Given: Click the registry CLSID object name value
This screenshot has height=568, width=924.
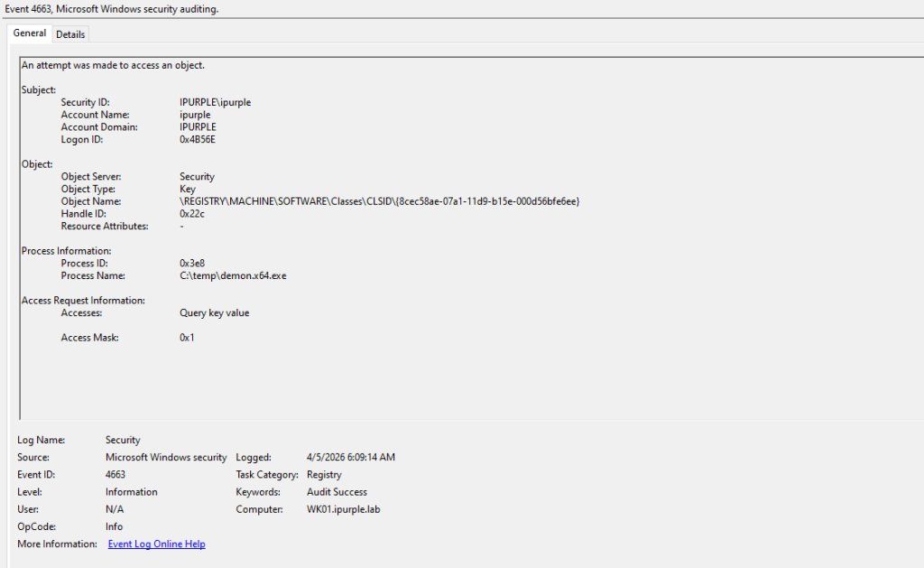Looking at the screenshot, I should (x=380, y=201).
